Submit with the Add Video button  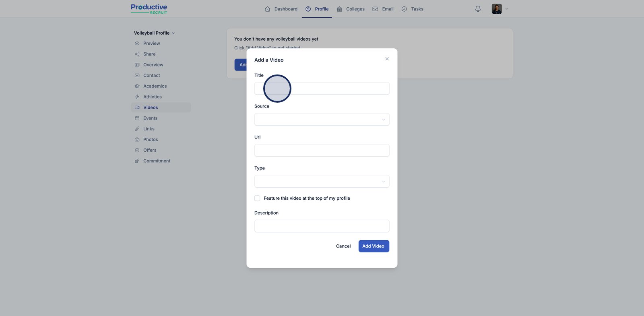click(374, 246)
